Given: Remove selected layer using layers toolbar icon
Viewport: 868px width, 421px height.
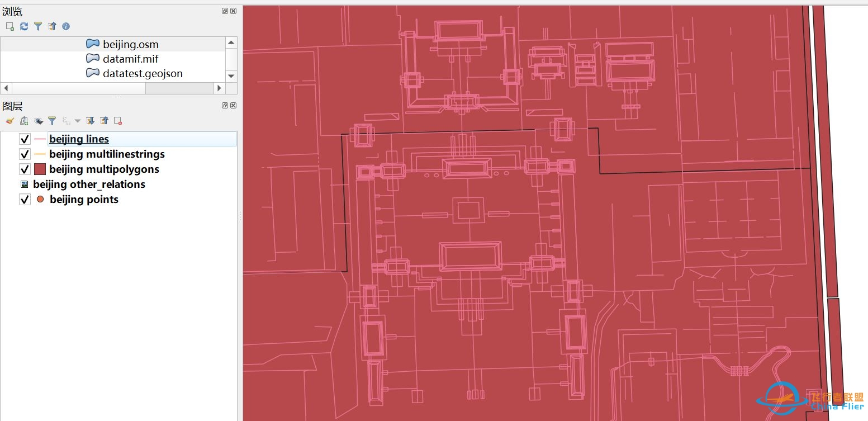Looking at the screenshot, I should pos(118,121).
